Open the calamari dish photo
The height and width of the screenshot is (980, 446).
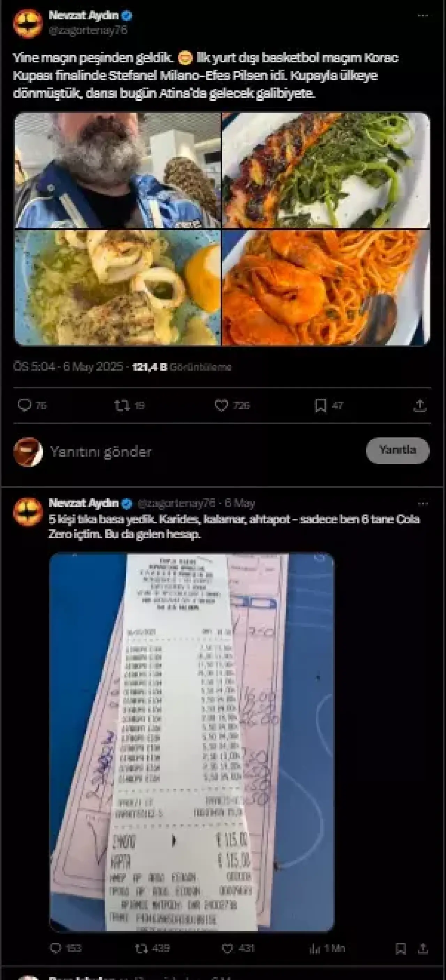pos(117,288)
